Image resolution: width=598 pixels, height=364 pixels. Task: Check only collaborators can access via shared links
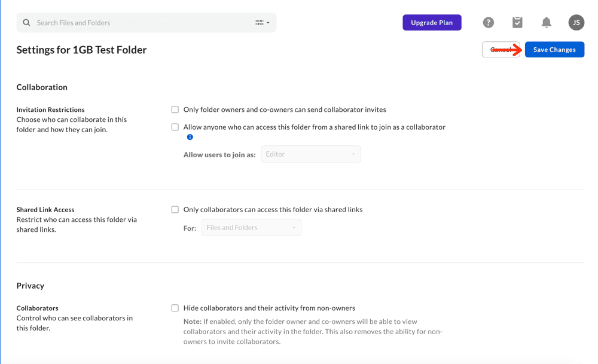175,209
